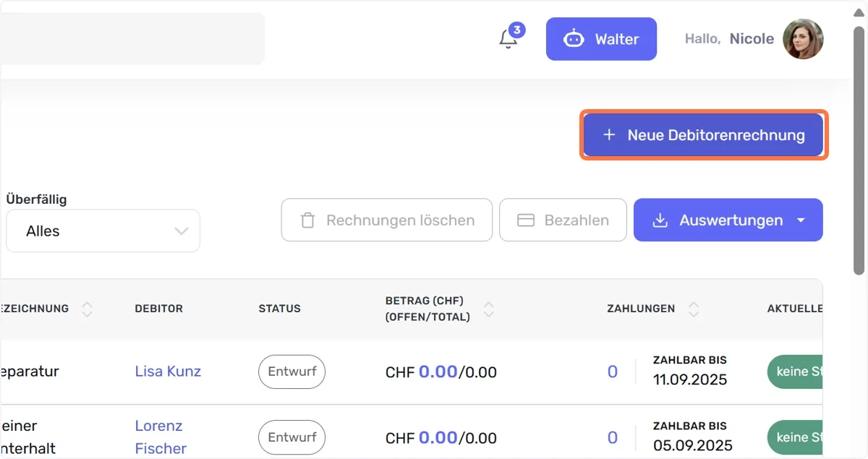Image resolution: width=868 pixels, height=459 pixels.
Task: Sort by Zahlungen column arrows
Action: point(694,309)
